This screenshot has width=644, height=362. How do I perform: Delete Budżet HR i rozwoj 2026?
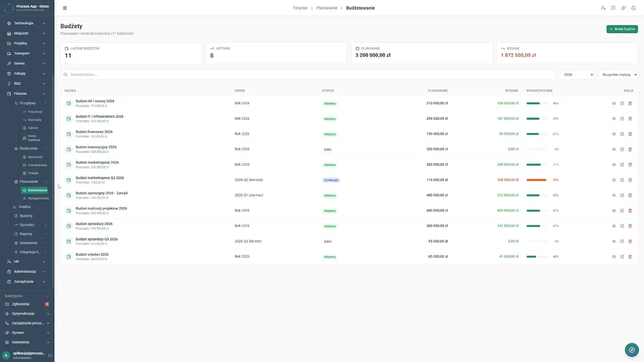point(630,103)
